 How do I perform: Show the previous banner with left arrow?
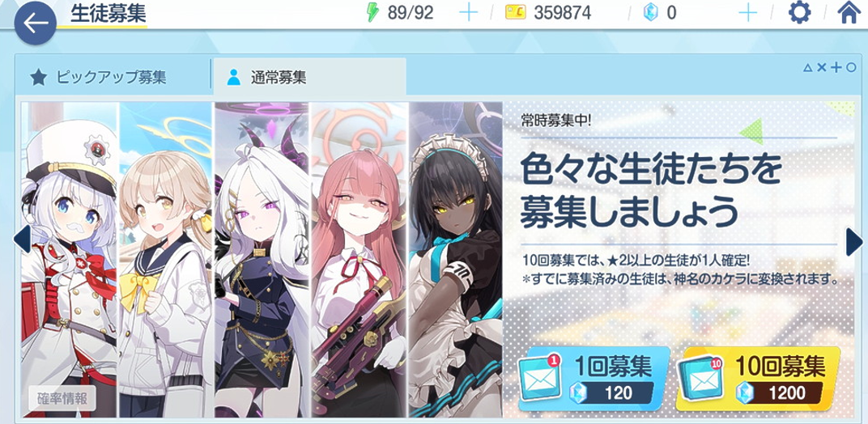point(22,240)
